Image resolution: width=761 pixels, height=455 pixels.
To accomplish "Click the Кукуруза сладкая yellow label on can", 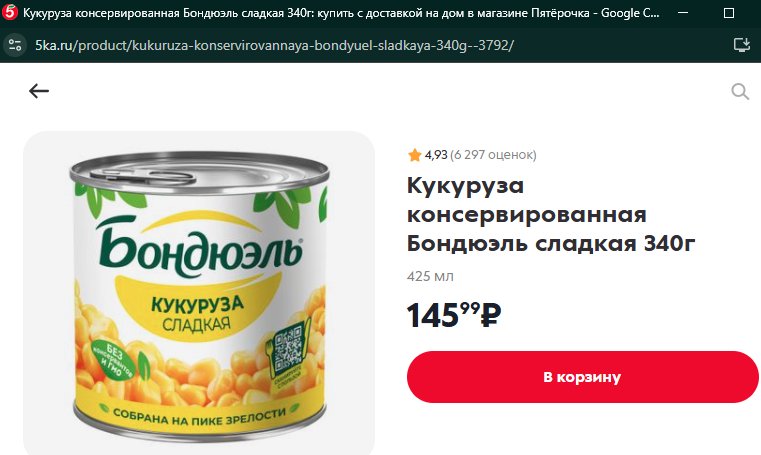I will (197, 313).
